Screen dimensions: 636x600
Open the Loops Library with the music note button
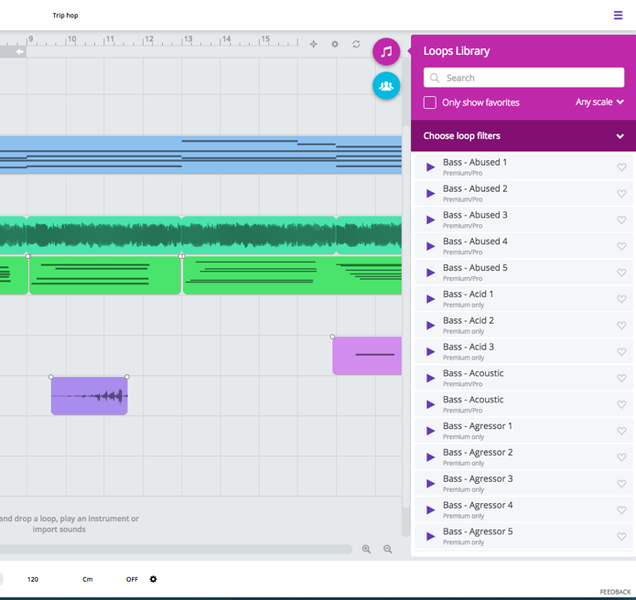coord(386,52)
